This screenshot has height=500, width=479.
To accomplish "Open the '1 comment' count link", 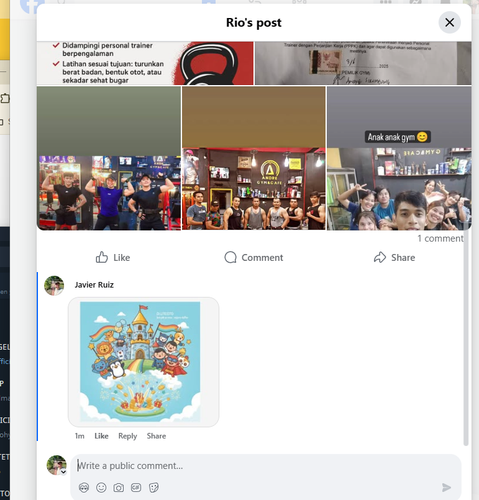I will [x=440, y=238].
